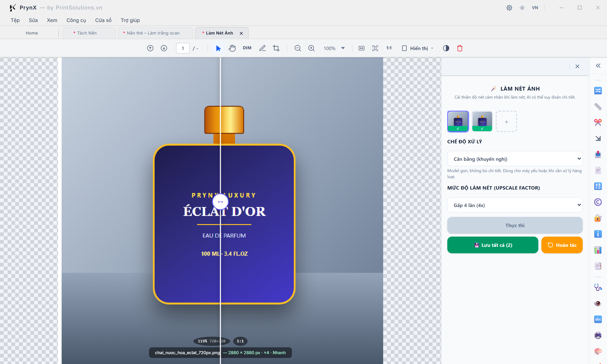Toggle the contrast compare half-circle icon

(x=446, y=48)
